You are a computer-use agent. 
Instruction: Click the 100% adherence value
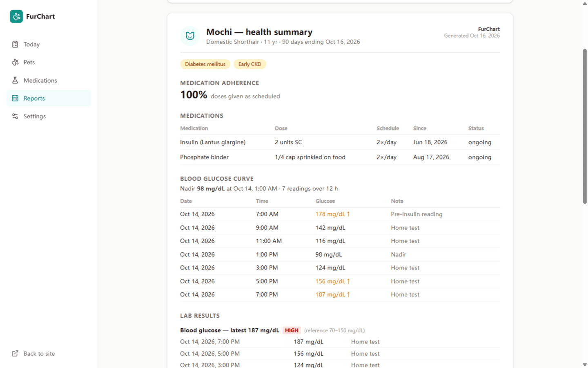pyautogui.click(x=194, y=95)
